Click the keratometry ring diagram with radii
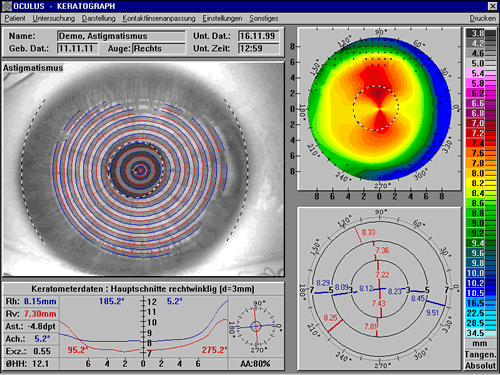Screen dimensions: 500x375 (x=379, y=289)
